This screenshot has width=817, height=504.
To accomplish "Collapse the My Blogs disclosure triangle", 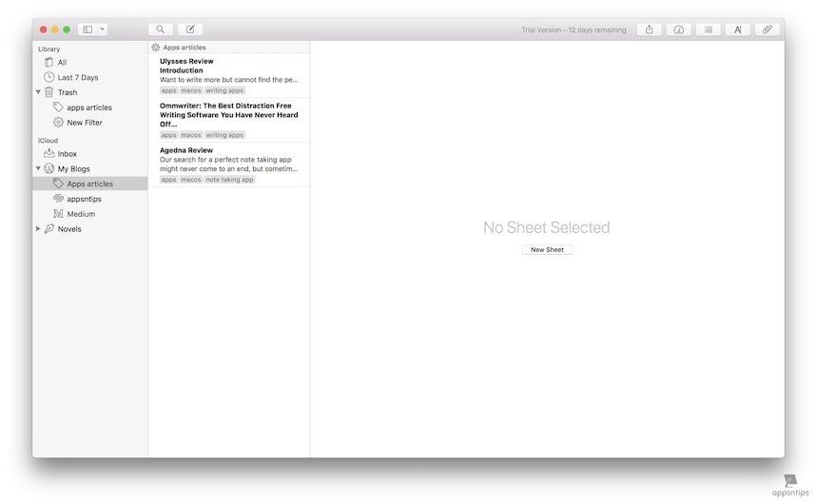I will tap(38, 168).
